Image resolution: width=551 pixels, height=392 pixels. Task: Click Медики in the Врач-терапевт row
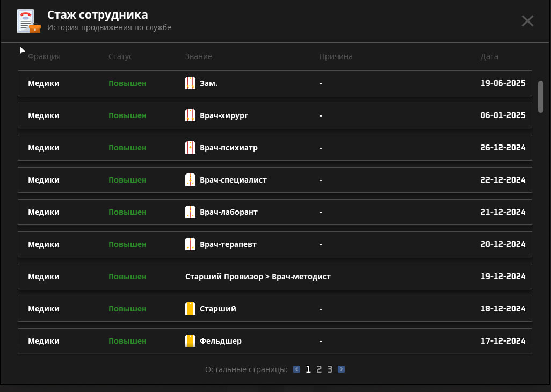[x=44, y=244]
